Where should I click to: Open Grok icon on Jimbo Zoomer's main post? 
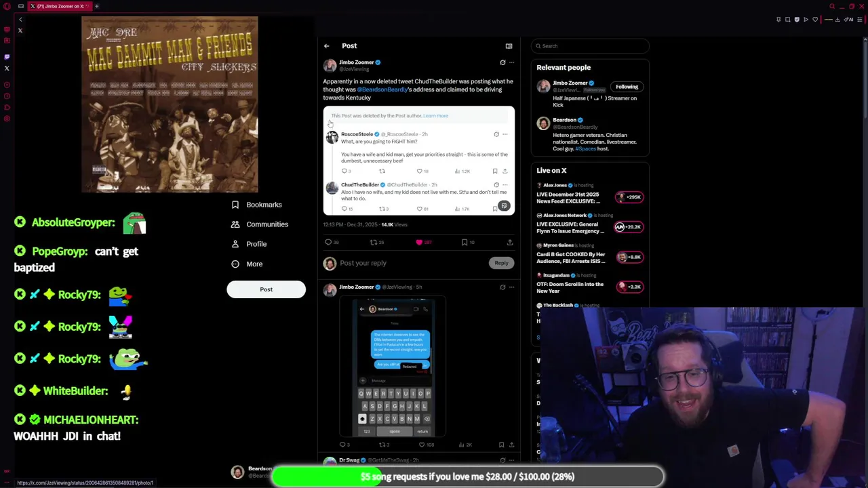(x=502, y=62)
